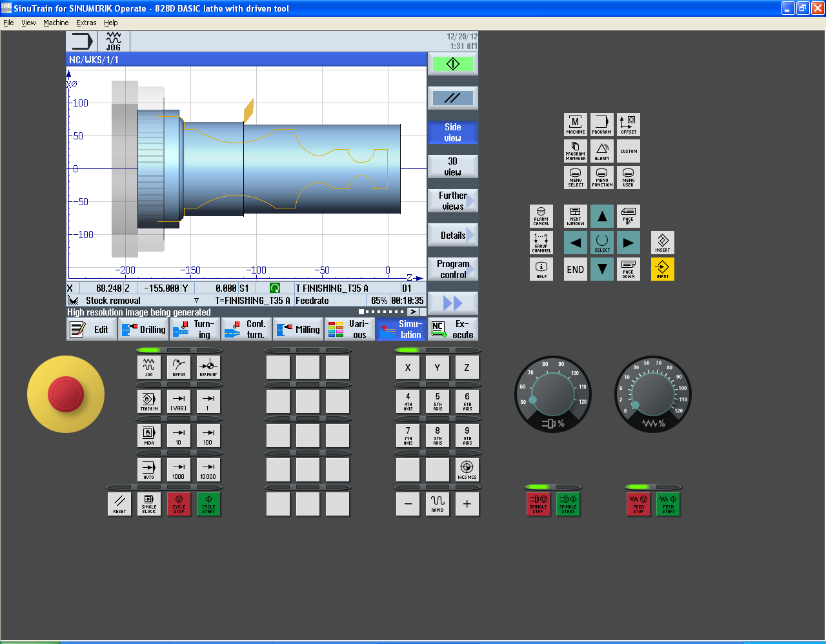826x644 pixels.
Task: Click the CUSTOM key
Action: point(629,151)
